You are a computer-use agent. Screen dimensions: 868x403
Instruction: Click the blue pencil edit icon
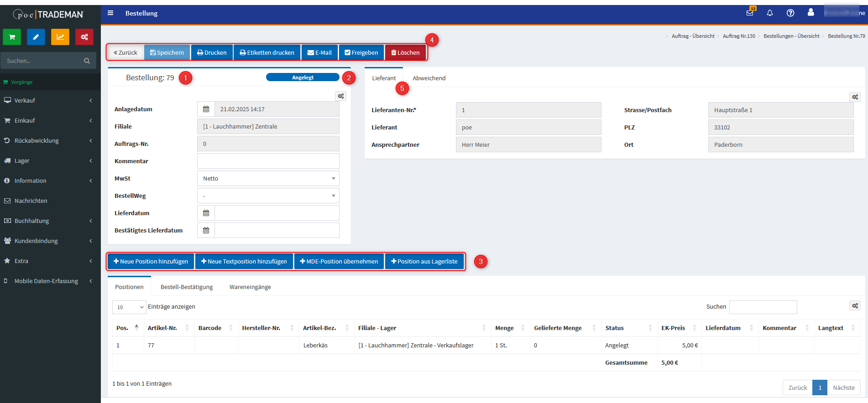36,37
